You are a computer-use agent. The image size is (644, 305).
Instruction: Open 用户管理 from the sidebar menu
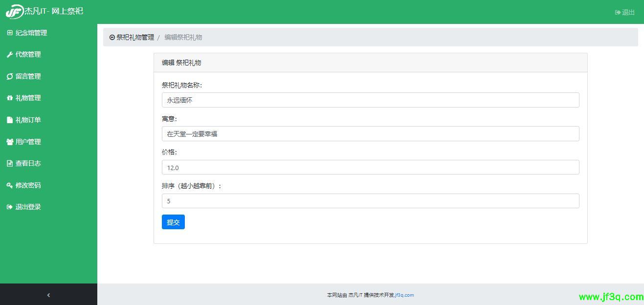[x=28, y=142]
